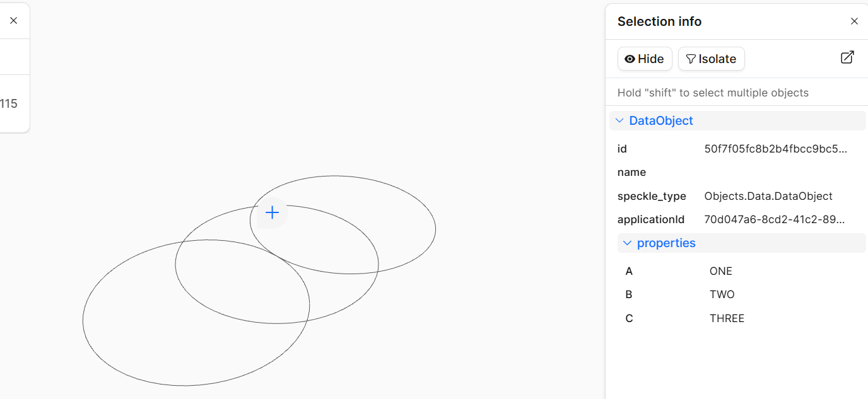Select the applicationId value 70d047a6

[774, 219]
